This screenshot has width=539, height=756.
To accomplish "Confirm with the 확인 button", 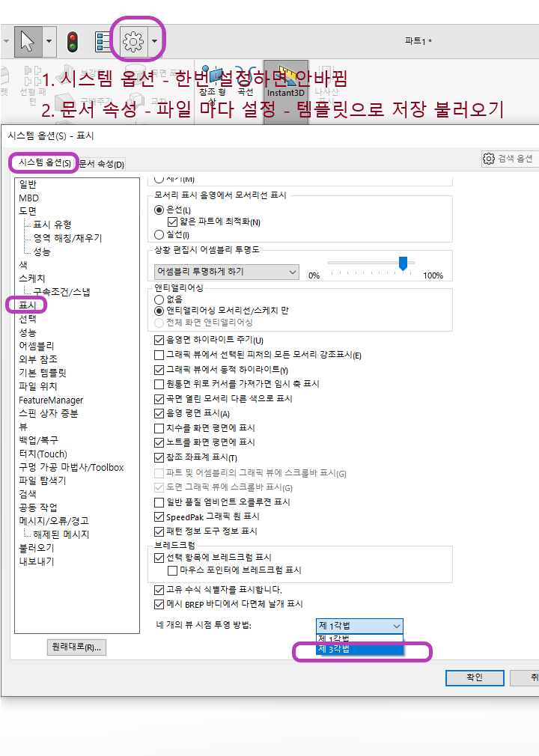I will click(x=475, y=677).
